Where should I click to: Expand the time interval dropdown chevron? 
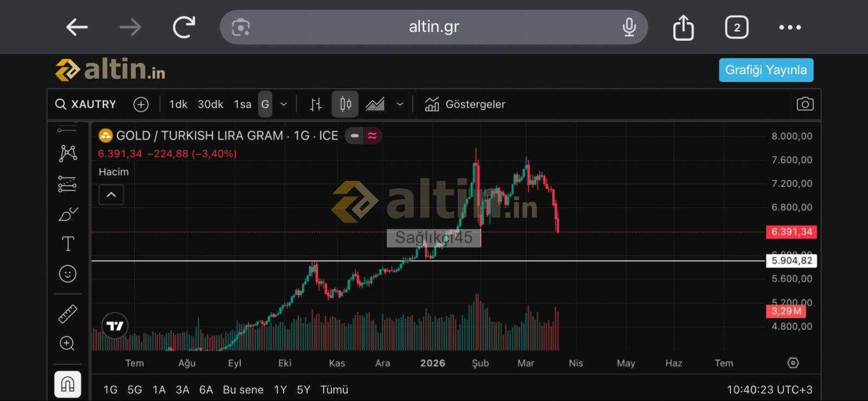click(x=284, y=104)
